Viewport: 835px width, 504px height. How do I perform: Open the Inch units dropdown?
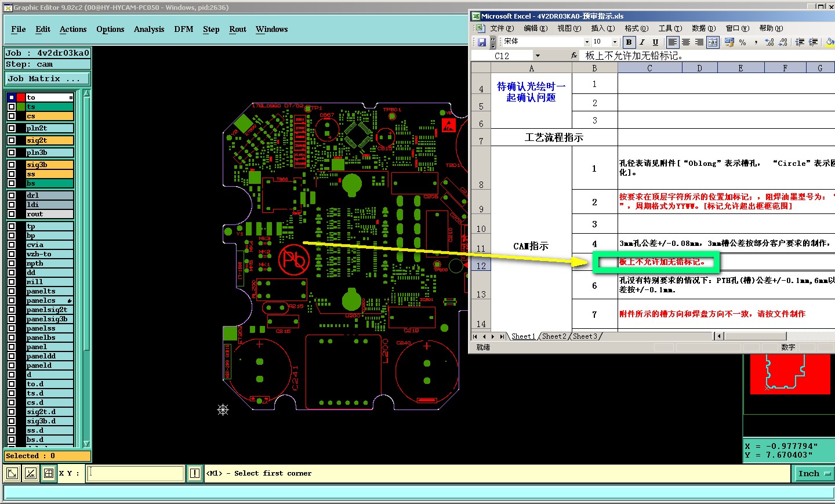814,473
